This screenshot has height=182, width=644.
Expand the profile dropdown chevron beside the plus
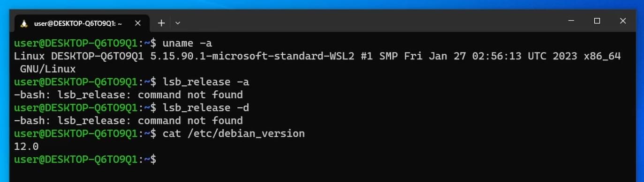click(178, 22)
